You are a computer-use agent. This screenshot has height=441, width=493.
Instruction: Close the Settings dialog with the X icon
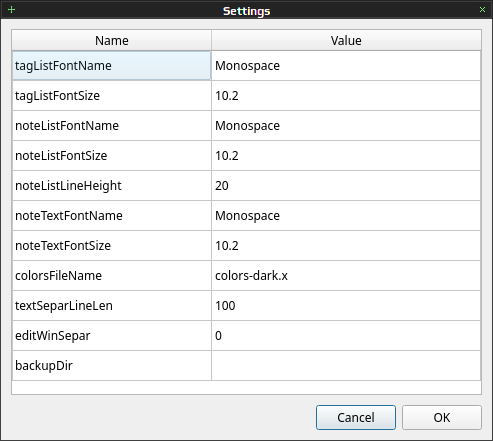click(482, 10)
